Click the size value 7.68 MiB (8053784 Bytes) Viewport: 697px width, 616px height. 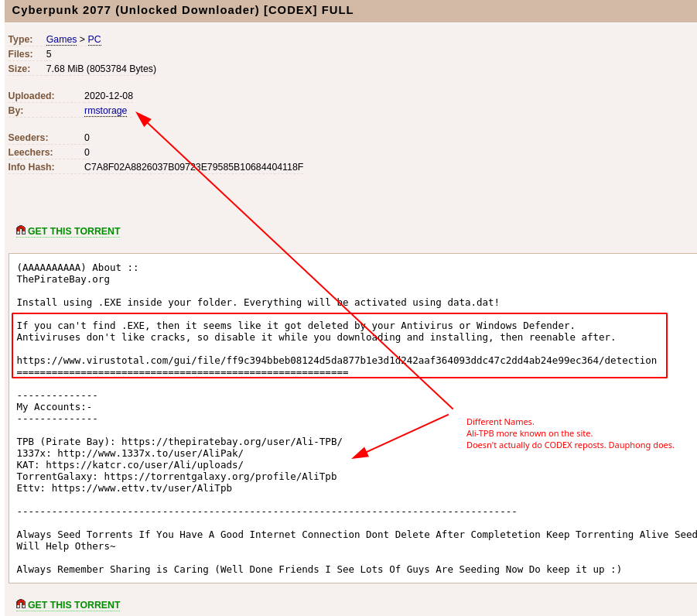101,69
